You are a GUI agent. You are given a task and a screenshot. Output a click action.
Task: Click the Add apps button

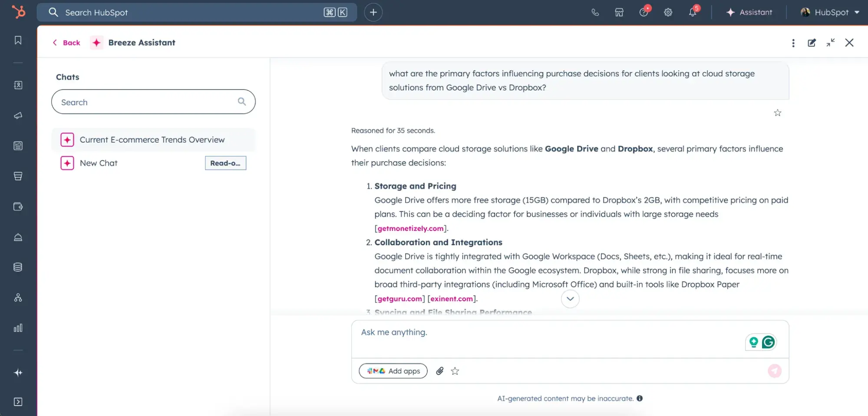tap(393, 371)
